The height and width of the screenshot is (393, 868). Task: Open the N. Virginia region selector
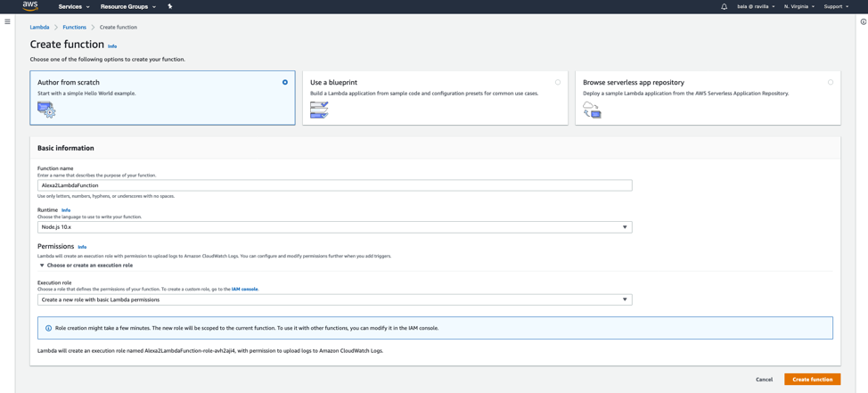(x=798, y=6)
